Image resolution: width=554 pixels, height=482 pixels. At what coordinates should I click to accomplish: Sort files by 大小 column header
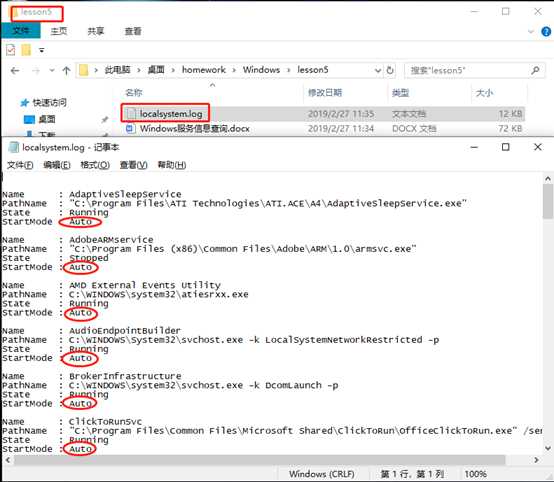[484, 93]
